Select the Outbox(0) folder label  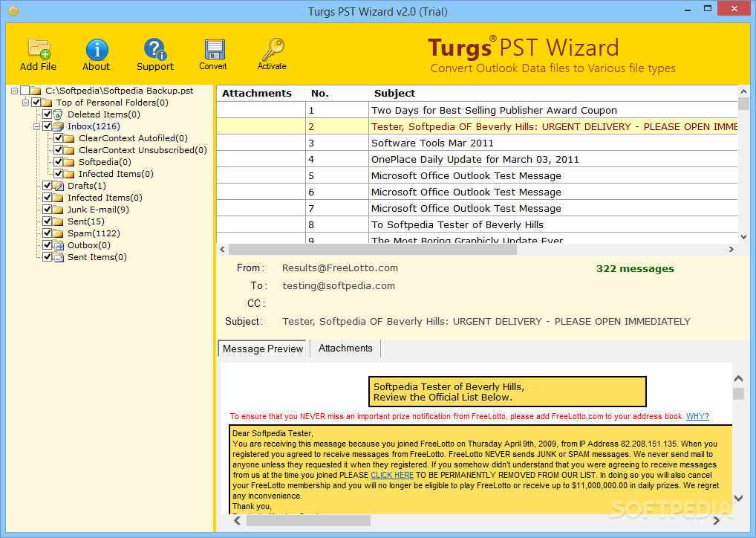[x=89, y=246]
